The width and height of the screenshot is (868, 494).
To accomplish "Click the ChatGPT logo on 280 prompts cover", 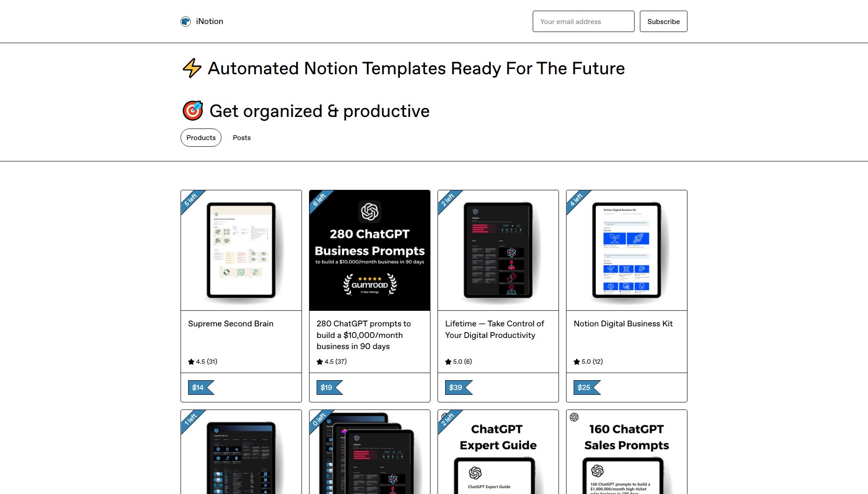I will [370, 212].
